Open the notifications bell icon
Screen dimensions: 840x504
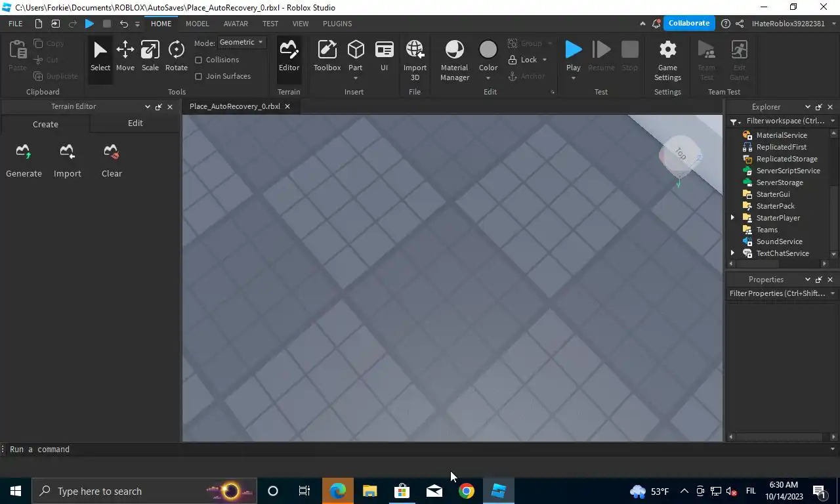656,24
